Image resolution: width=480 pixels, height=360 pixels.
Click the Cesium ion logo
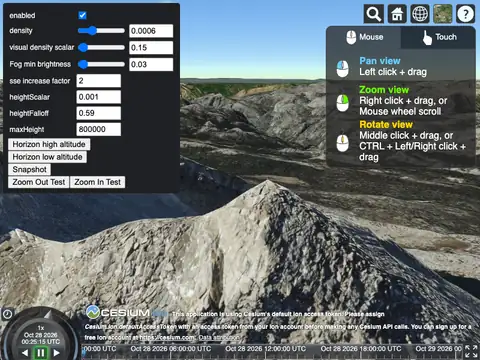tap(127, 313)
